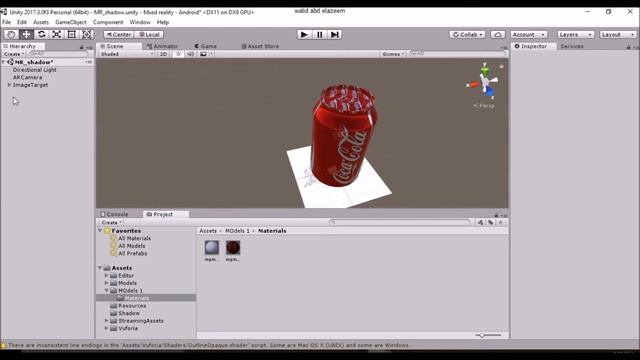Click the Scene view search field
This screenshot has width=640, height=360.
[458, 54]
